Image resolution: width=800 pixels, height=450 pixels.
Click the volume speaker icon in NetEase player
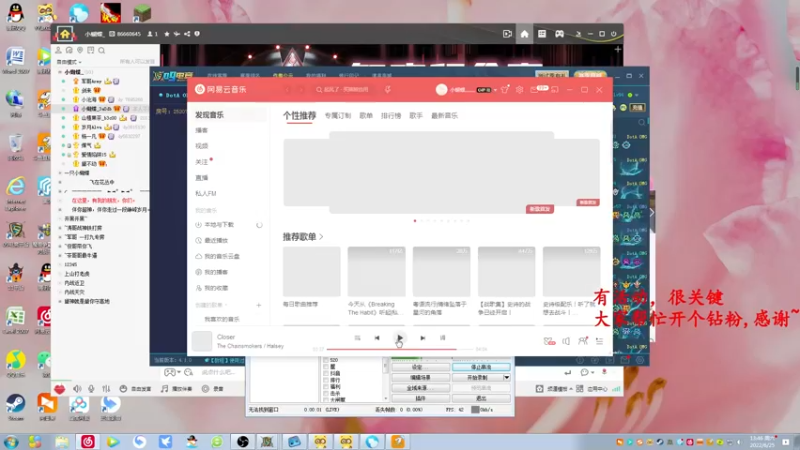(566, 341)
